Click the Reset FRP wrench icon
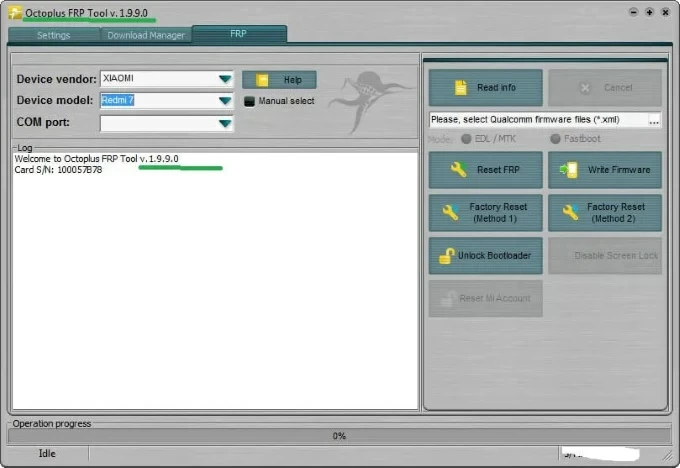 [x=459, y=170]
